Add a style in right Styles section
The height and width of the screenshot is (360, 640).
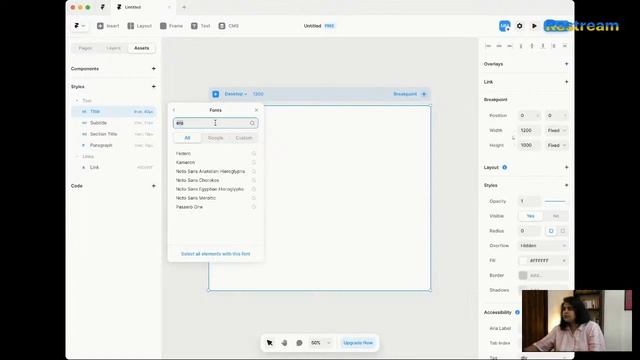point(566,185)
